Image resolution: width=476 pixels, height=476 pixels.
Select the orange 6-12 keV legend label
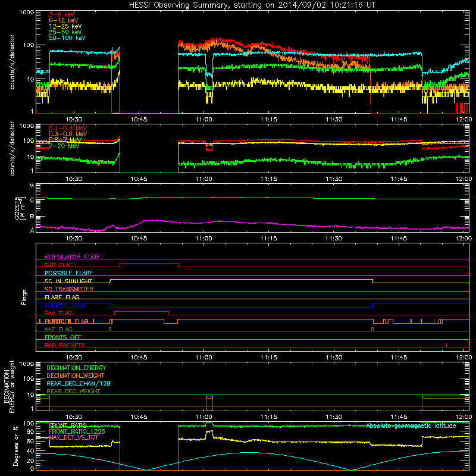click(64, 20)
